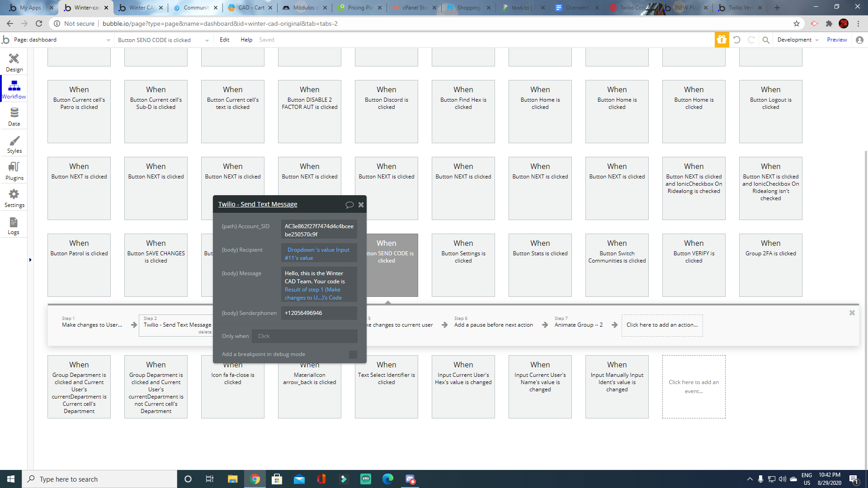Go back in browser history
Screen dimensions: 868x488
10,23
